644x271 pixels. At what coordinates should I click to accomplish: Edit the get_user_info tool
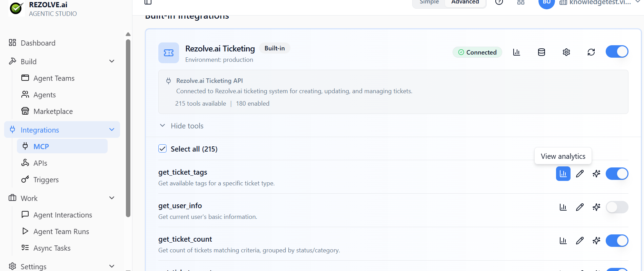pyautogui.click(x=580, y=207)
